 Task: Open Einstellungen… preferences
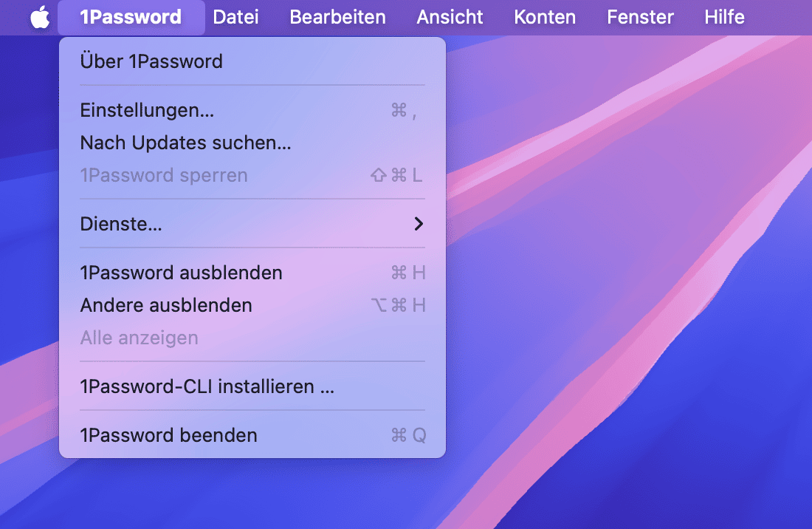(147, 111)
